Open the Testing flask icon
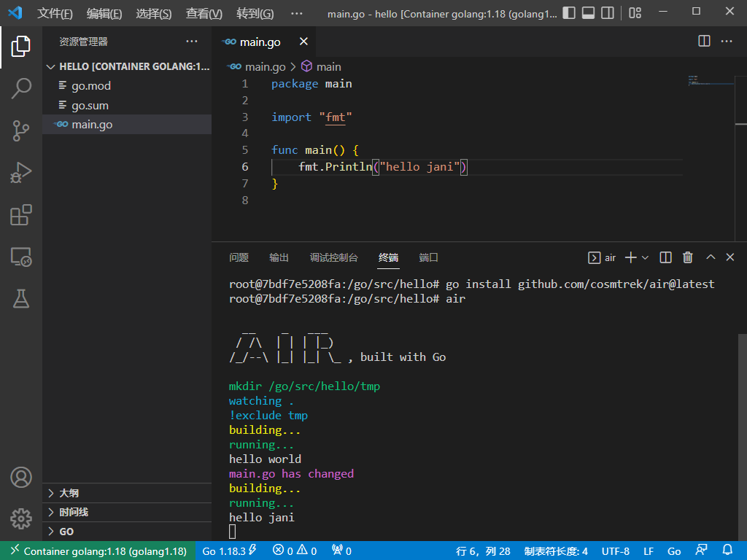Screen dimensions: 747x560 21,298
